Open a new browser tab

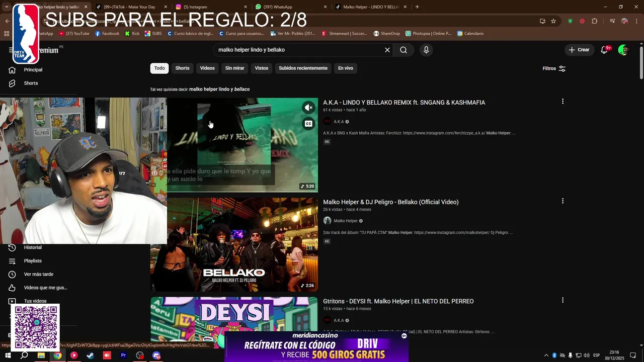pos(417,7)
